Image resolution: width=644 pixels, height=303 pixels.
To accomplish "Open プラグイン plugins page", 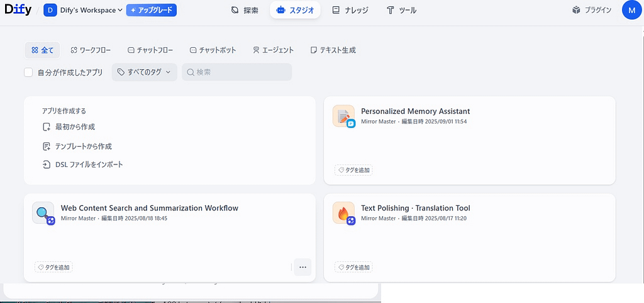I will tap(591, 10).
